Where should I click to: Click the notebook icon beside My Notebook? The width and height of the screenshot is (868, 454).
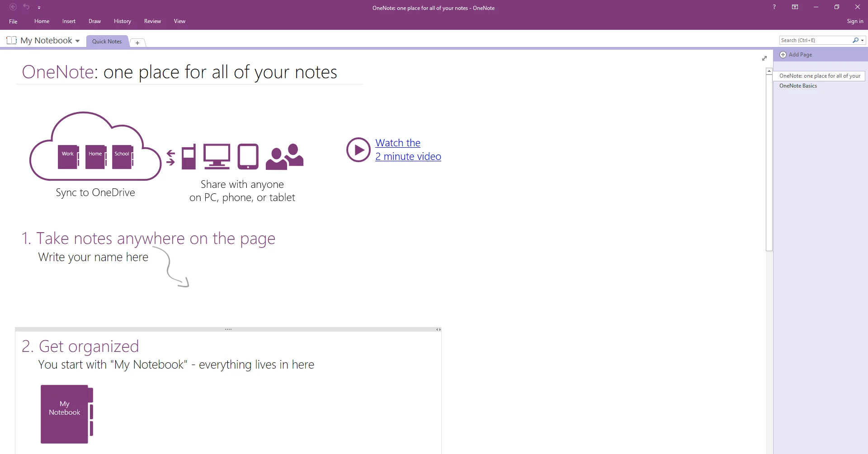[12, 40]
